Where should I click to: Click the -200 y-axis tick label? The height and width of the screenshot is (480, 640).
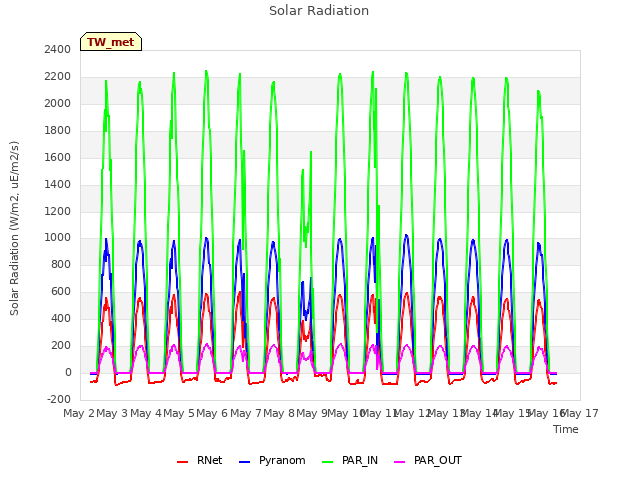[x=59, y=399]
